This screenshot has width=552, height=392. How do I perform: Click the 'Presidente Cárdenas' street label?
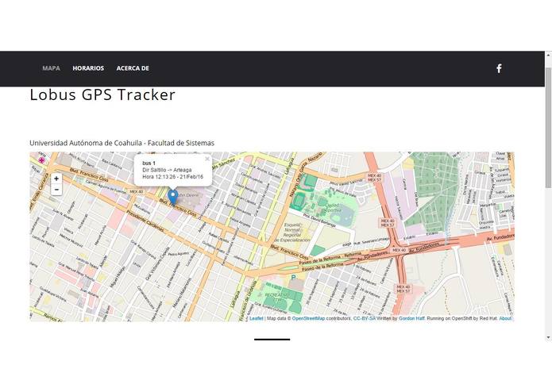[x=145, y=221]
